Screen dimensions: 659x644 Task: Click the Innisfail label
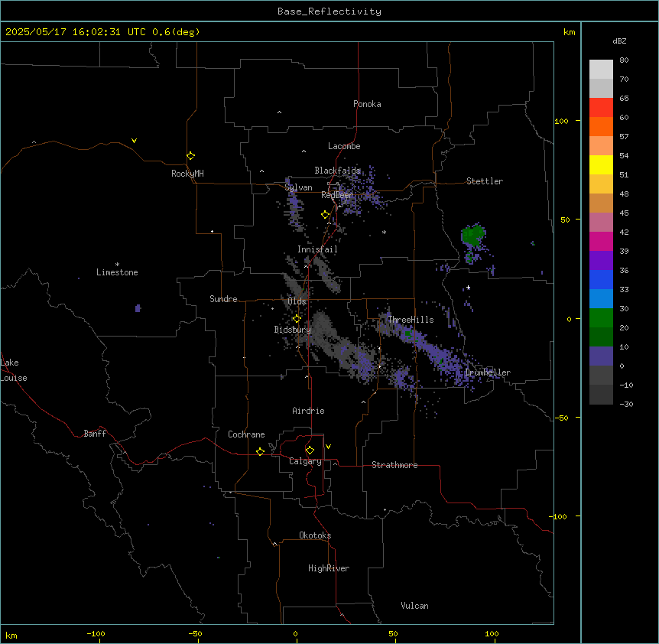[x=317, y=249]
